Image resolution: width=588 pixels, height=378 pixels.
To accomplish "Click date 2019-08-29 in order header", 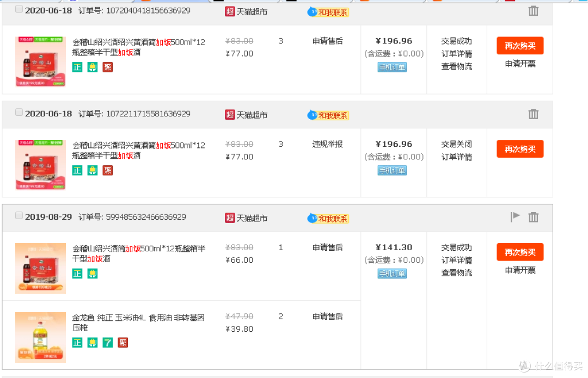I will click(x=48, y=217).
